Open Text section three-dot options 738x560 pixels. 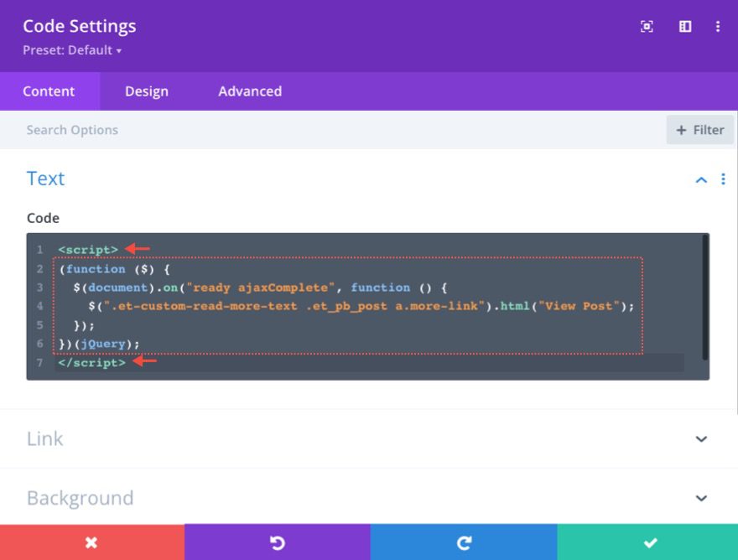tap(723, 179)
